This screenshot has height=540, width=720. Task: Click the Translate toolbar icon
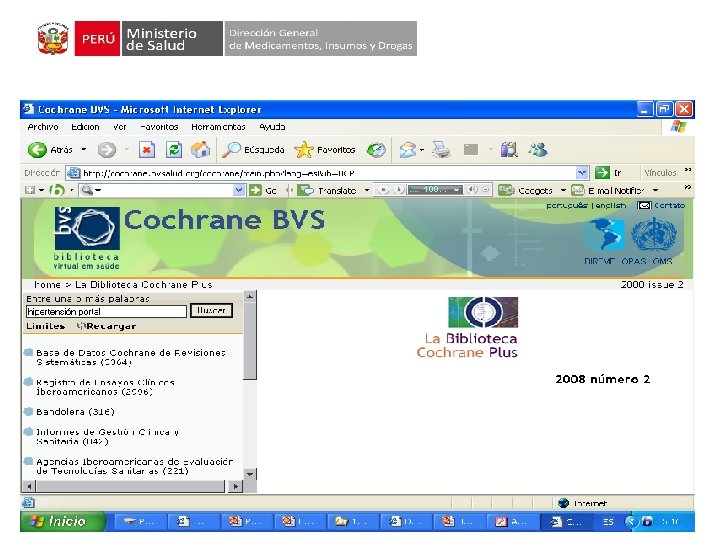click(x=305, y=190)
